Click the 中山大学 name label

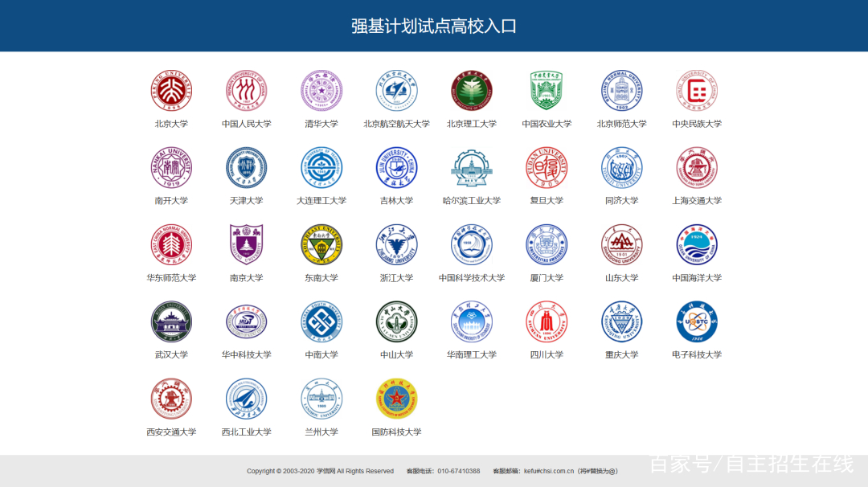396,354
